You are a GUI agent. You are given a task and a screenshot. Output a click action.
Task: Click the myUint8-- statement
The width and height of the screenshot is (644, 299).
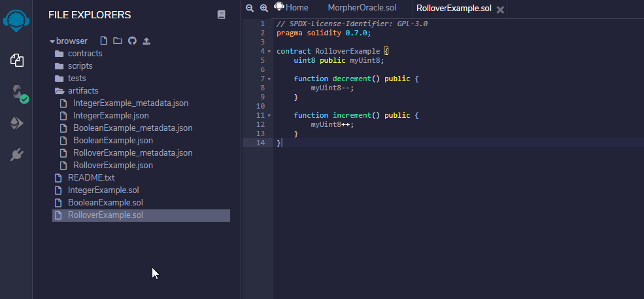[332, 88]
